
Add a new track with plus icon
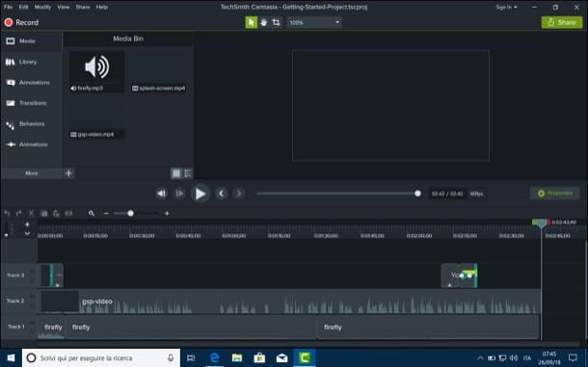pos(27,224)
